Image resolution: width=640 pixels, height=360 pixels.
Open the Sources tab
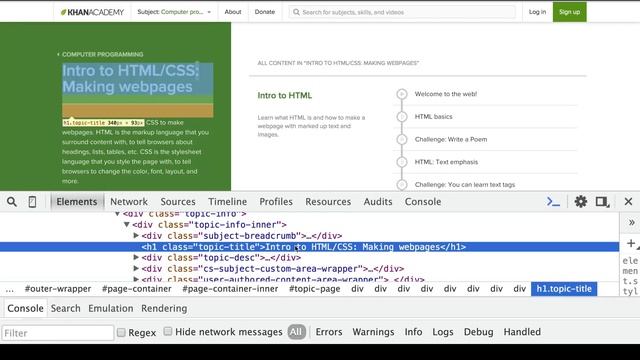click(x=178, y=202)
